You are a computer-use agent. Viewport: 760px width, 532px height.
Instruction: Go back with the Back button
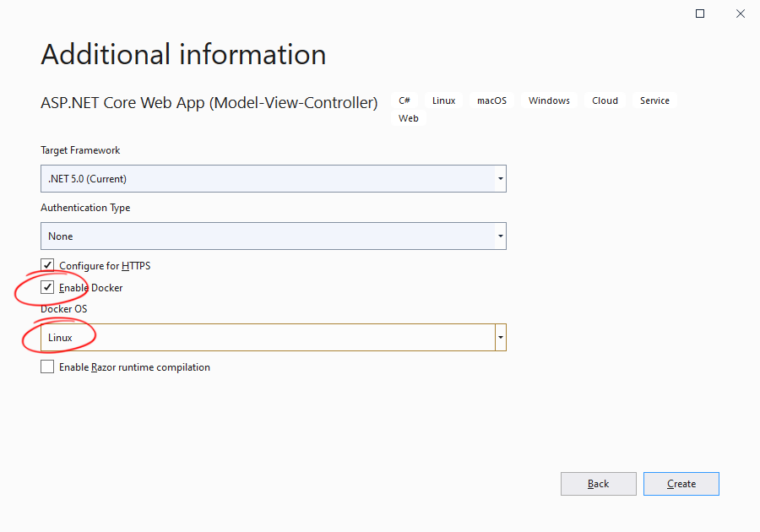[599, 484]
